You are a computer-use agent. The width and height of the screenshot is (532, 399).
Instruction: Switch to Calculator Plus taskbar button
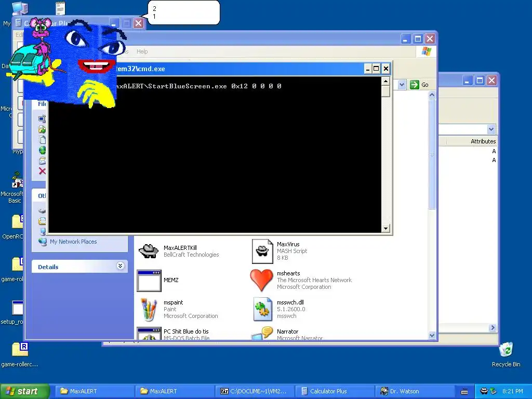[335, 391]
